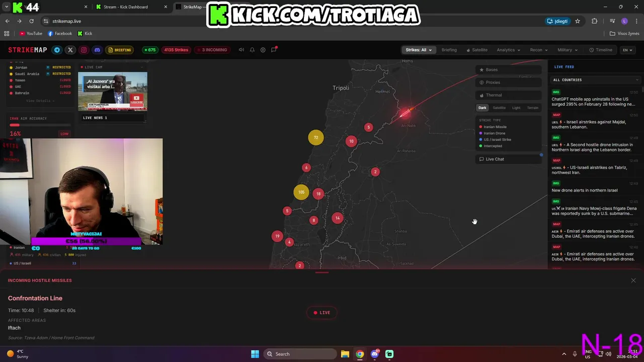Switch to Stream - Kick Dashboard tab
This screenshot has width=644, height=362.
tap(131, 7)
